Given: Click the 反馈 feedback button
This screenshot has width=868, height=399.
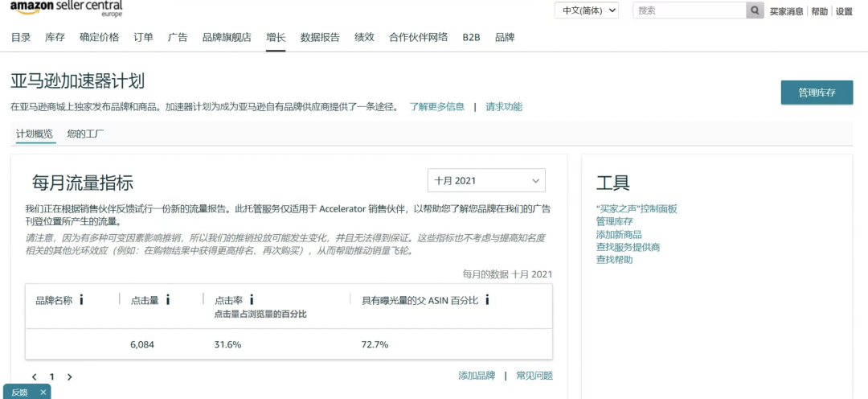Looking at the screenshot, I should (19, 393).
